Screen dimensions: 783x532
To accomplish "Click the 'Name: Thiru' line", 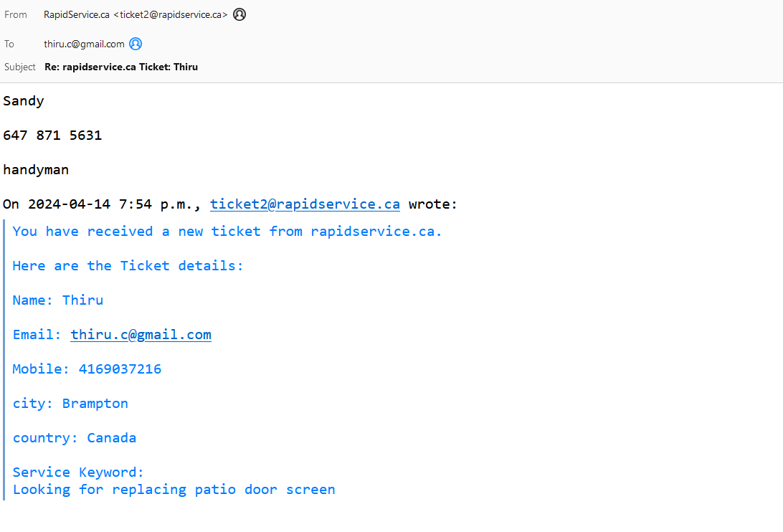I will pos(58,300).
